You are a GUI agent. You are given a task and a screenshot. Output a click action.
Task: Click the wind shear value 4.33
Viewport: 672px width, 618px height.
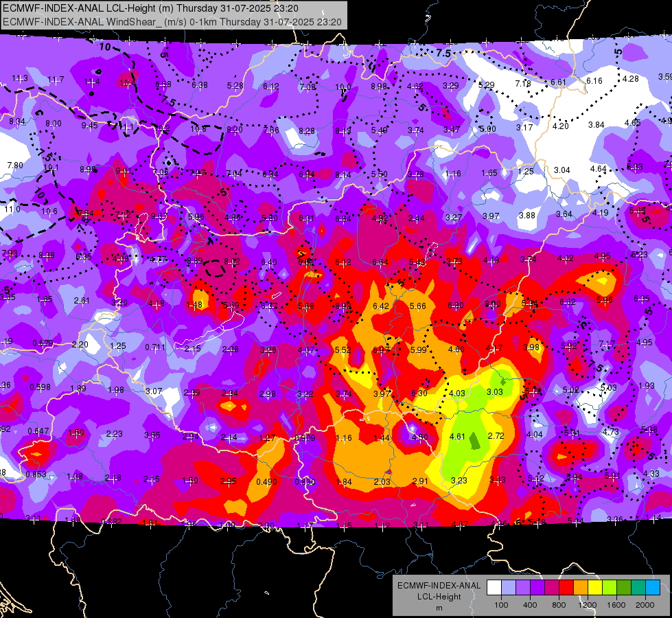[651, 474]
